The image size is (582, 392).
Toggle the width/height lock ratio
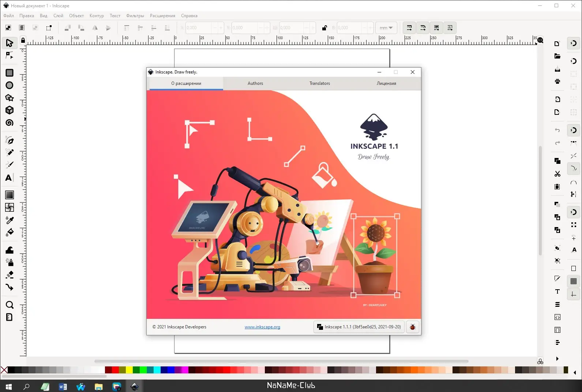[x=324, y=28]
